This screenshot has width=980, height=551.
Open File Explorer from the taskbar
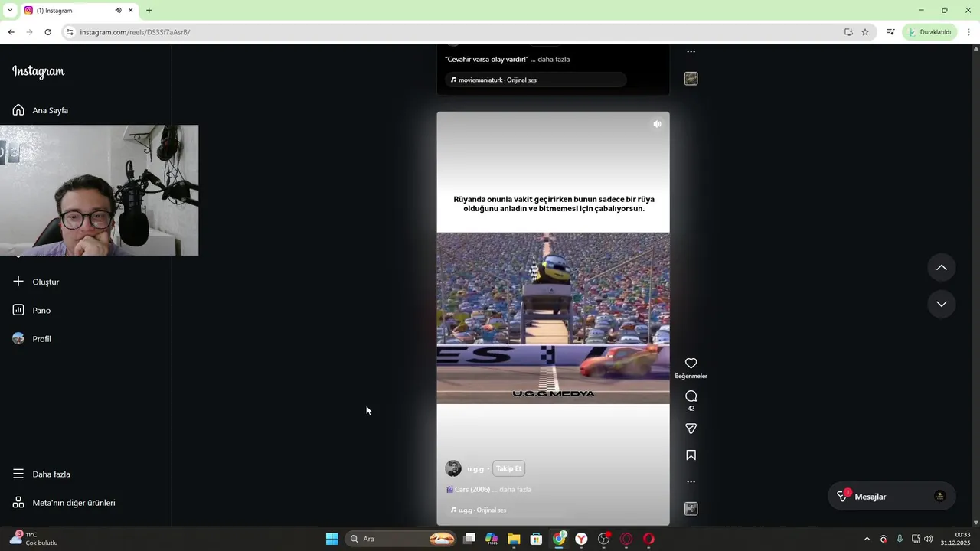pyautogui.click(x=514, y=539)
